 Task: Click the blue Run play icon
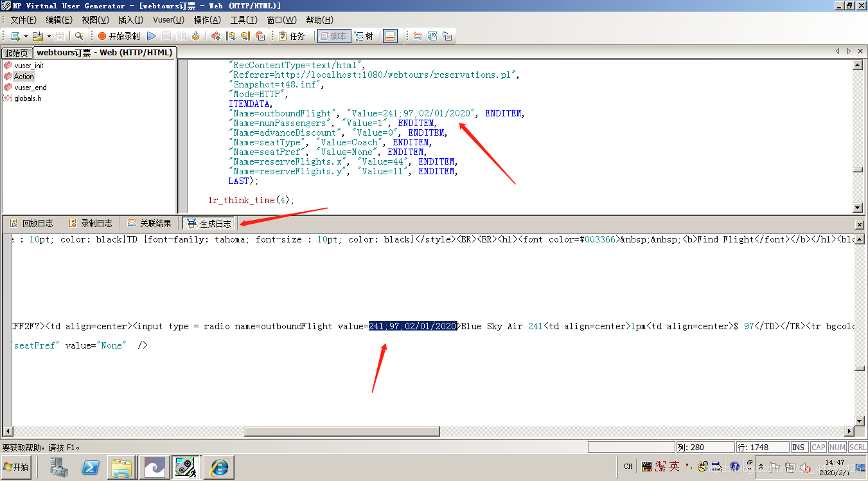tap(152, 36)
